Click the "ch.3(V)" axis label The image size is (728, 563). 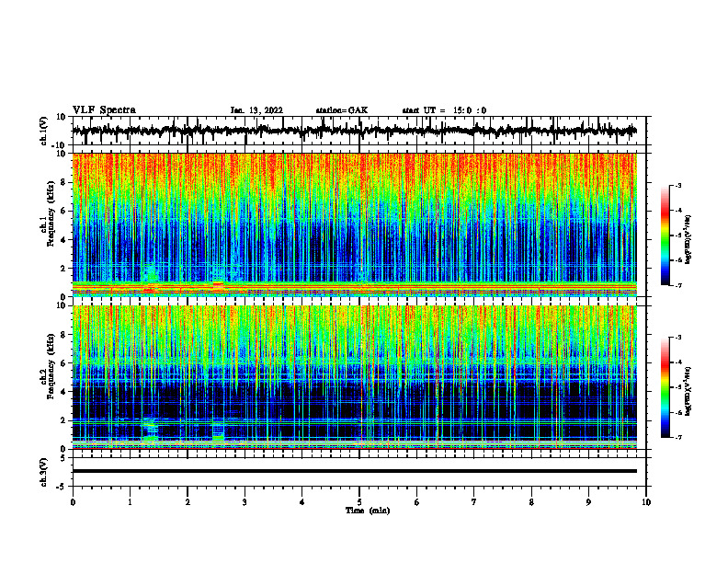44,473
